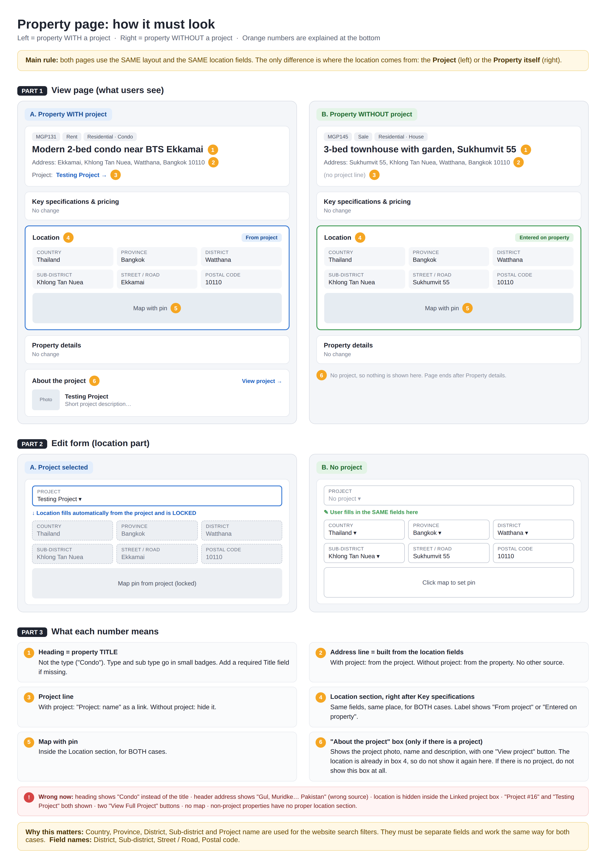Click the heading '3-bed townhouse with garden, Sukhumvit 55'
This screenshot has width=606, height=868.
tap(420, 149)
